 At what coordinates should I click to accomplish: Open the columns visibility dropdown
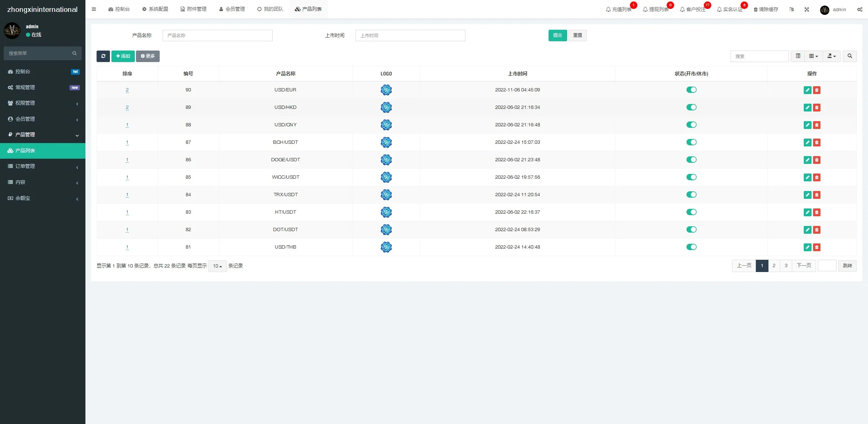click(x=813, y=56)
